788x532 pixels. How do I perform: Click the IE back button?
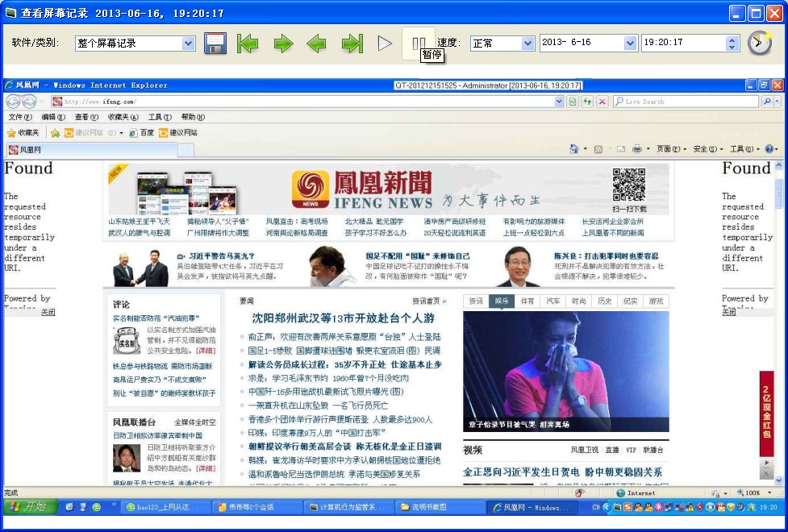[13, 102]
